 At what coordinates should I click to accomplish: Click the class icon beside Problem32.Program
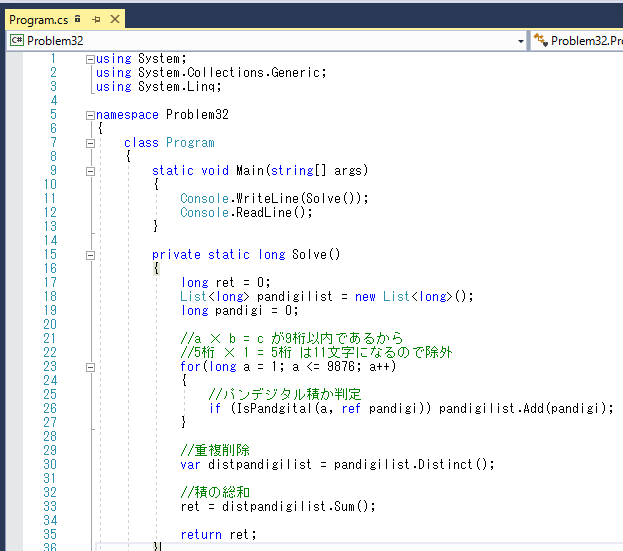click(x=540, y=40)
